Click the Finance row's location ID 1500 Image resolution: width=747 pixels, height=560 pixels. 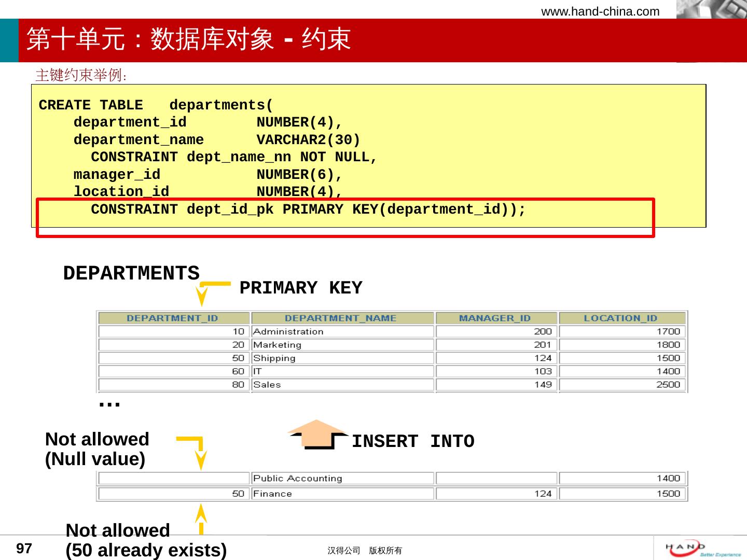[x=622, y=494]
